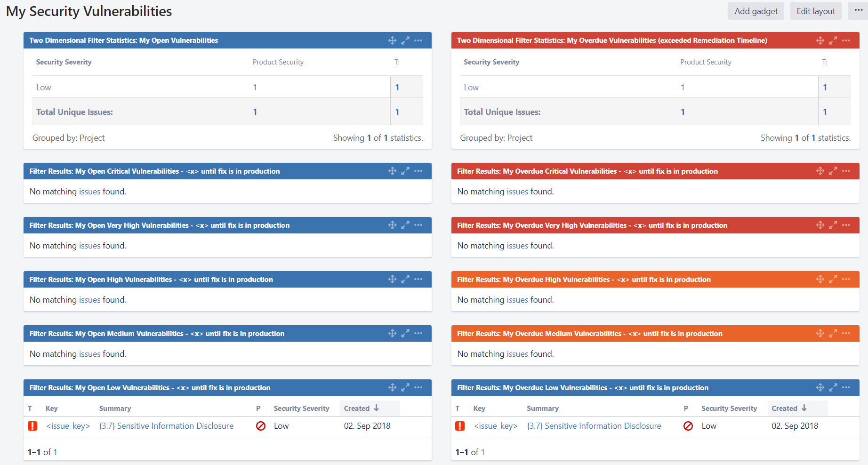Expand the My Overdue Low Vulnerabilities gadget to fullscreen
Image resolution: width=868 pixels, height=465 pixels.
(x=833, y=387)
